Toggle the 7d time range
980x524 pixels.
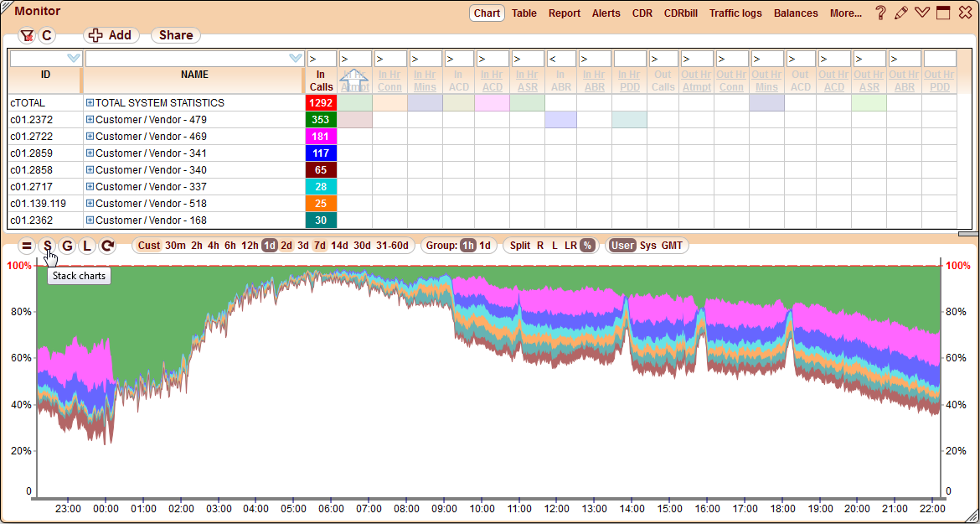coord(319,246)
